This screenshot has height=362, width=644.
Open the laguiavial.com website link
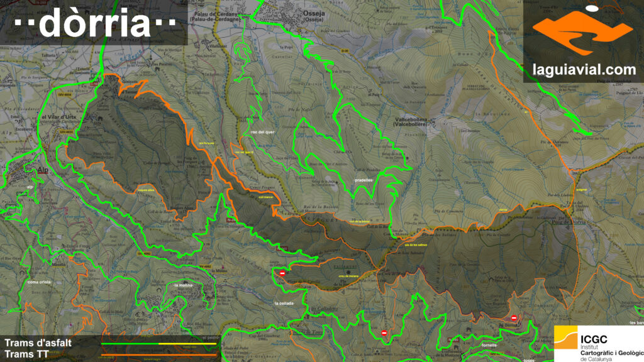pyautogui.click(x=584, y=69)
